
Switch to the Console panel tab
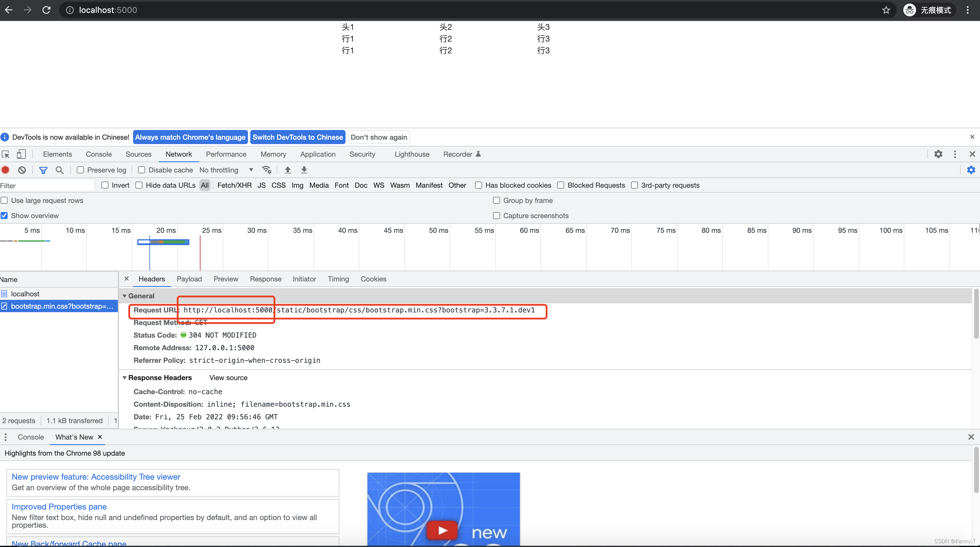coord(98,154)
